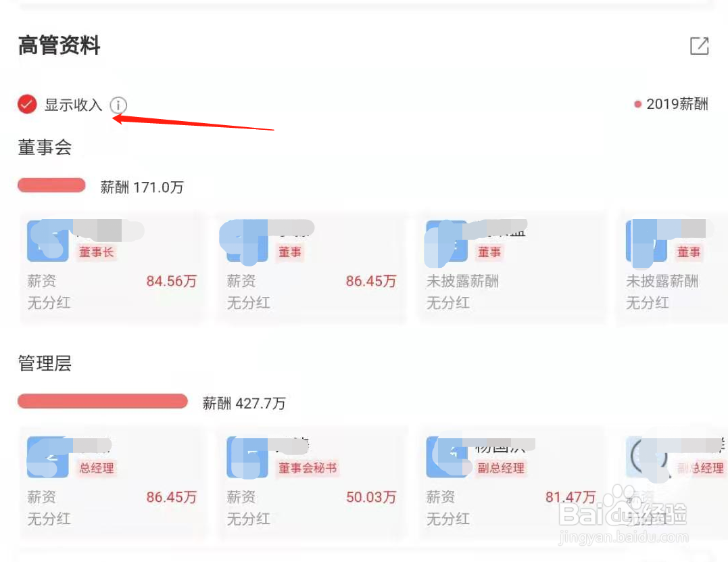The width and height of the screenshot is (728, 562).
Task: Click the 高管资料 section title
Action: (59, 45)
